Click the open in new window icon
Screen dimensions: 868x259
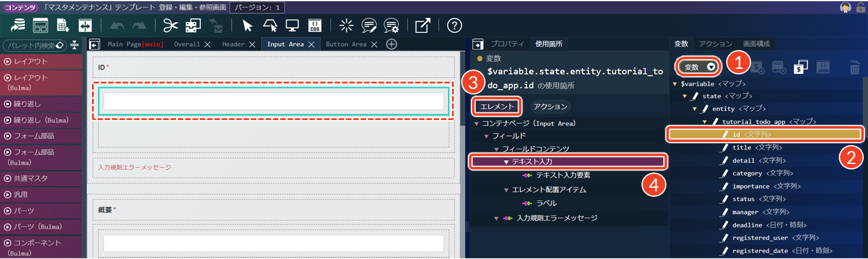tap(422, 25)
